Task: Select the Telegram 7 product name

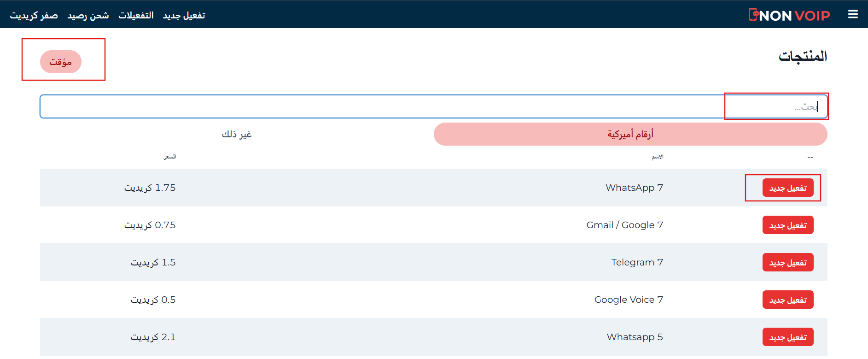Action: point(637,262)
